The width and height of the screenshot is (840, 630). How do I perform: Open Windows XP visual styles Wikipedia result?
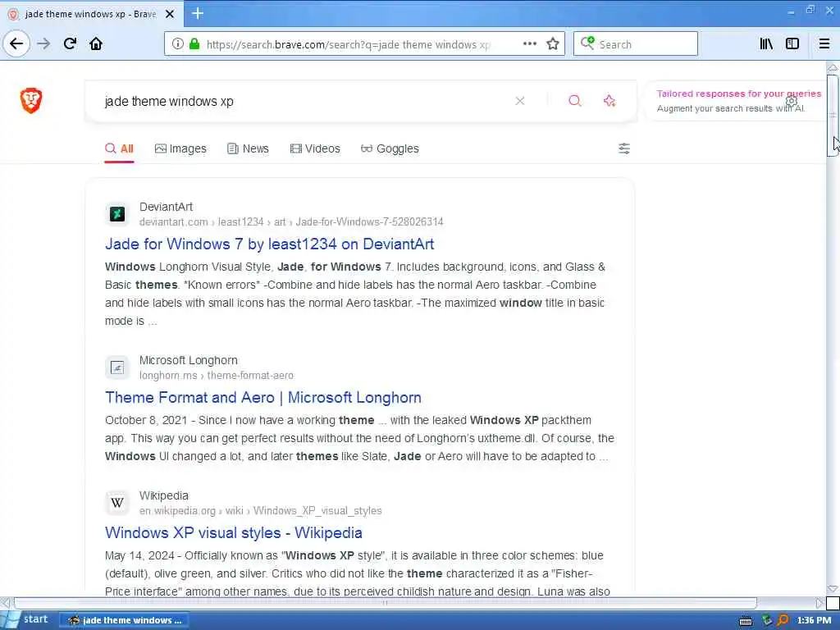point(234,533)
